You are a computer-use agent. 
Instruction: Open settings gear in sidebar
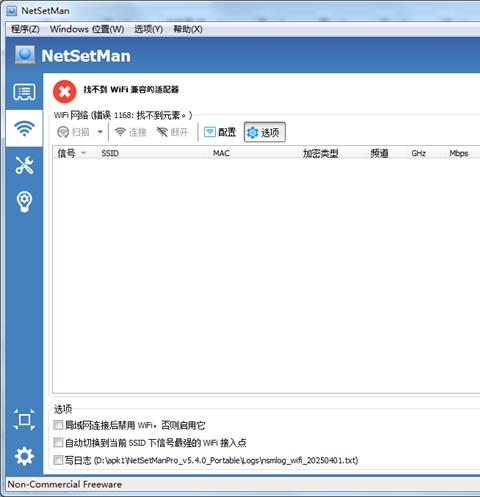tap(24, 456)
